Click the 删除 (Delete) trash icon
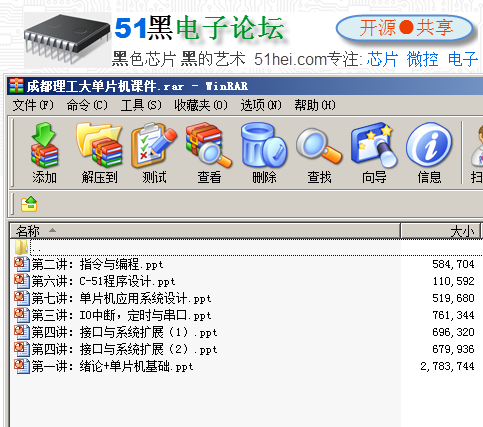The width and height of the screenshot is (483, 427). [x=264, y=153]
